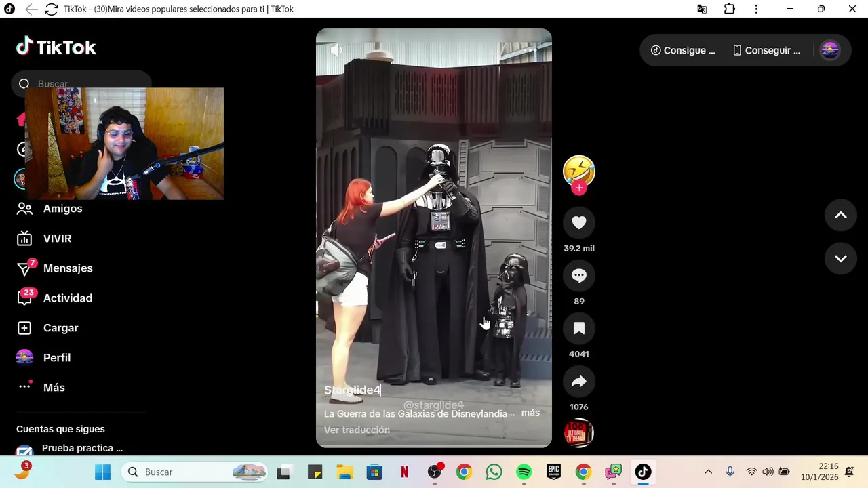The height and width of the screenshot is (488, 868).
Task: Open the profile avatar menu at top right
Action: pyautogui.click(x=830, y=50)
